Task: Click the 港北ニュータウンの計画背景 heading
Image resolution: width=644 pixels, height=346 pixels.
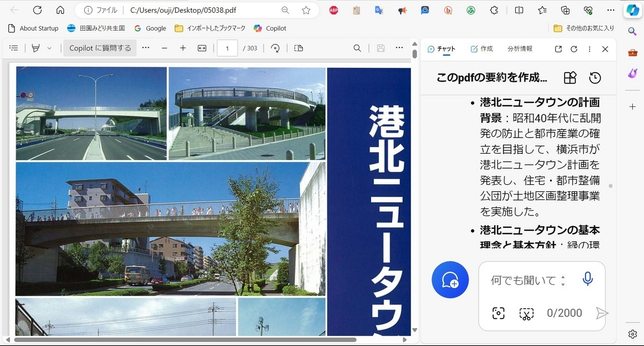Action: (540, 110)
